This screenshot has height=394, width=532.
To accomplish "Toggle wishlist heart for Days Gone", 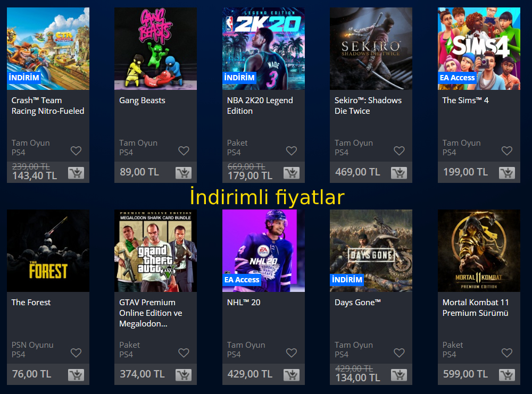I will pos(399,353).
